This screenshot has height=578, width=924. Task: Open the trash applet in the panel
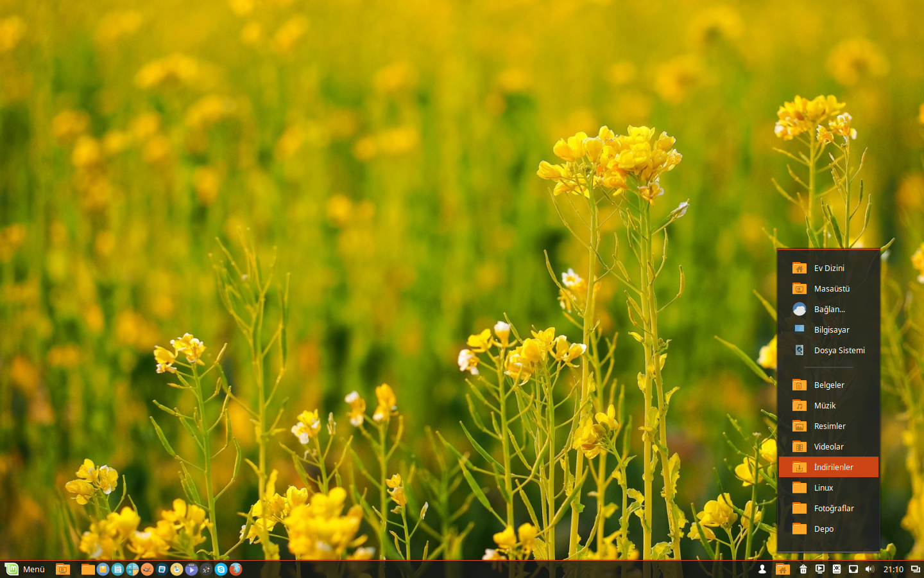tap(803, 569)
